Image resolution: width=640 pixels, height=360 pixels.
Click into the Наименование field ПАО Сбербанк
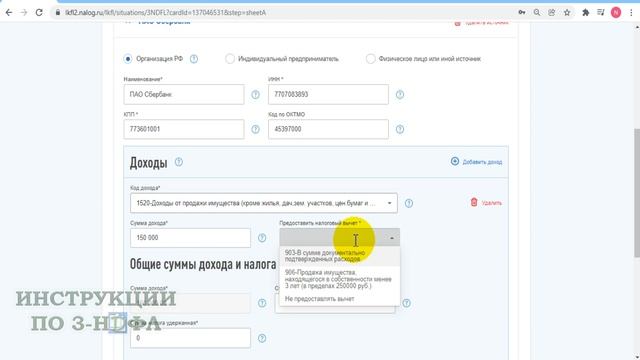[x=184, y=95]
